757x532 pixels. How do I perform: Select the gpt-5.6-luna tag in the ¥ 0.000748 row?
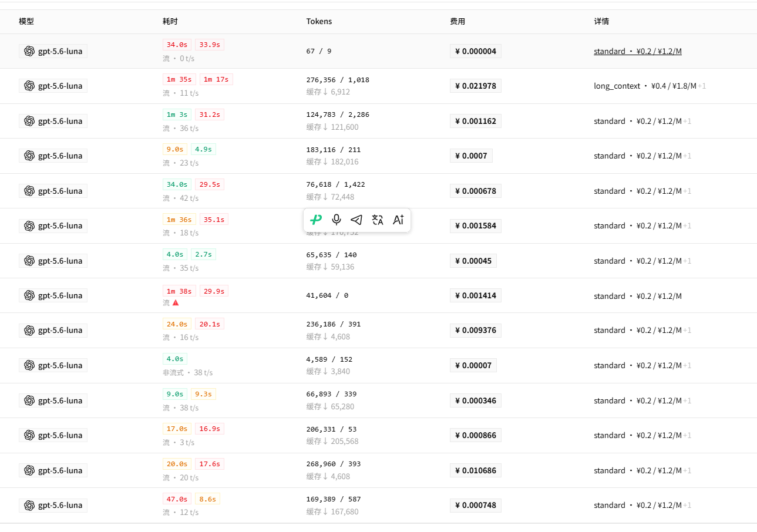[x=53, y=505]
